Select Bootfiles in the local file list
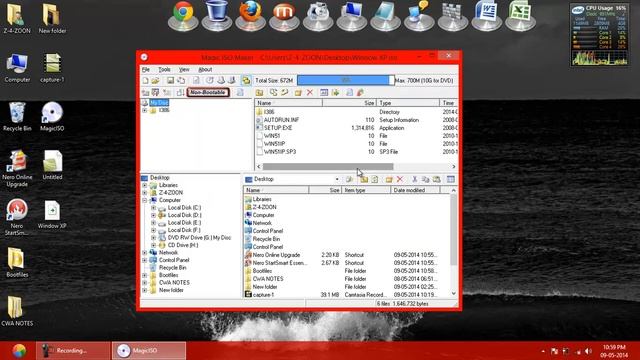Screen dimensions: 640x360 pyautogui.click(x=262, y=271)
